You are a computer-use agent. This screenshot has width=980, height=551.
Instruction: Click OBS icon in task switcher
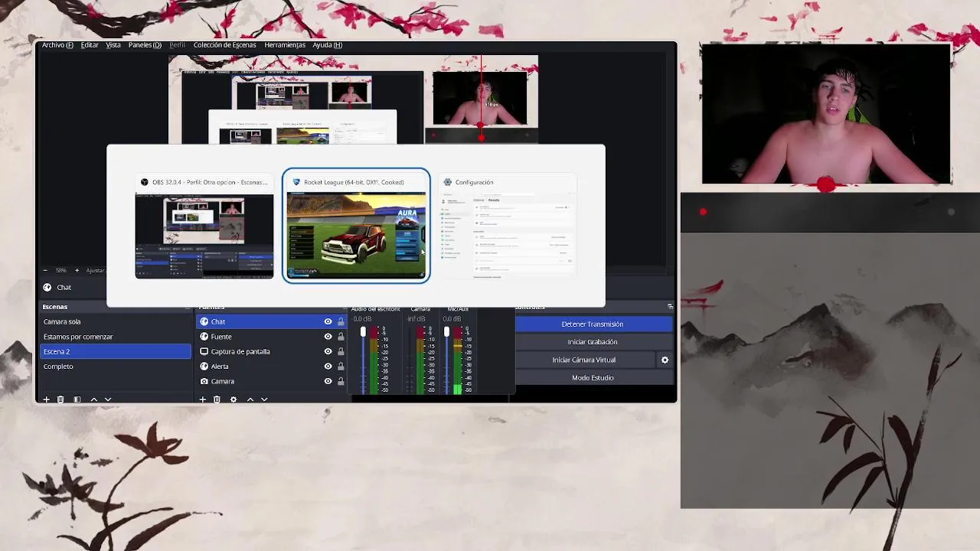pos(145,182)
